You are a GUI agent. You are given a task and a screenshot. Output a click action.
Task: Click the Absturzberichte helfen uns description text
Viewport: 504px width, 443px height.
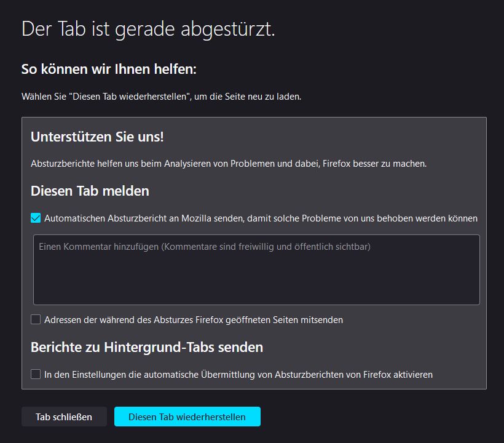click(x=229, y=164)
